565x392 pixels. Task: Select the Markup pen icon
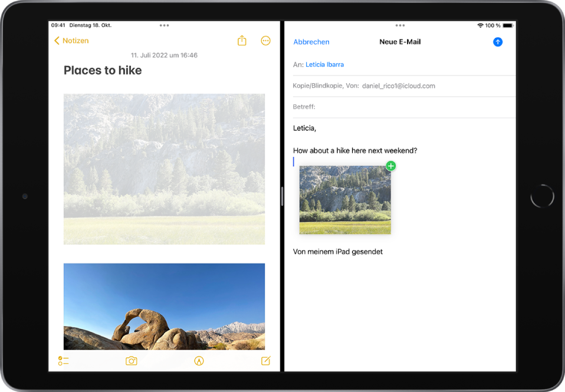[x=199, y=360]
